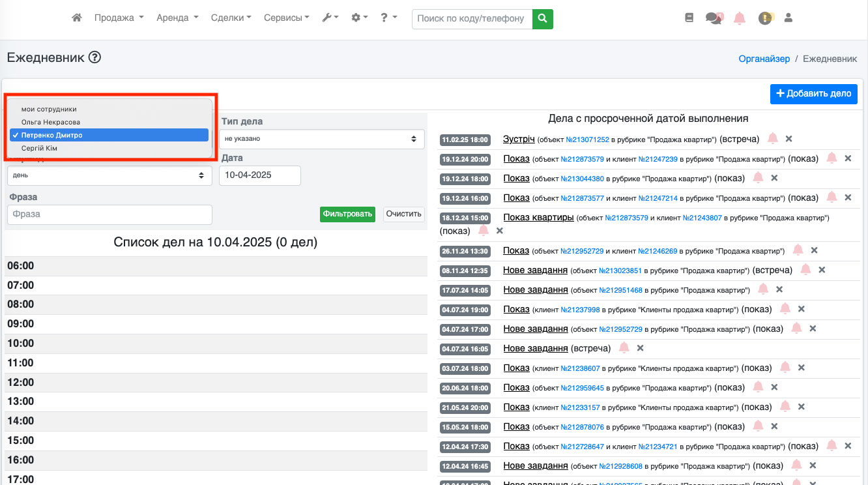
Task: Open the Сервисы menu
Action: pos(286,18)
